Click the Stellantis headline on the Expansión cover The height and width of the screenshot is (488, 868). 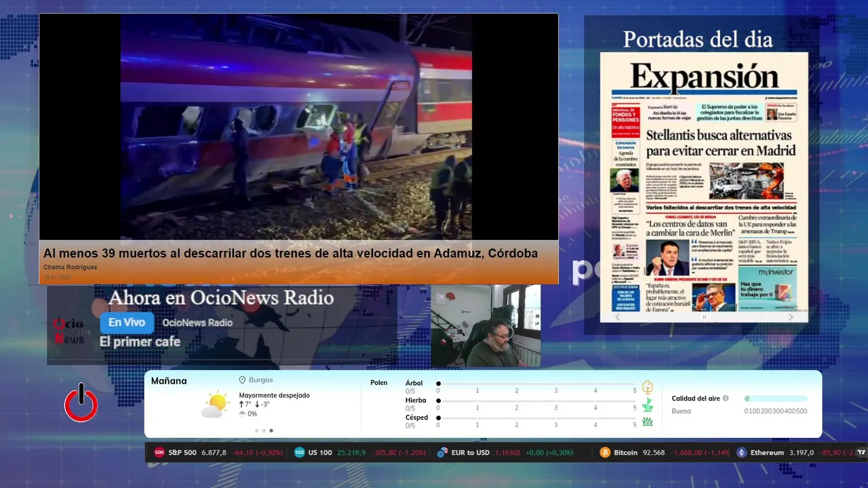(x=721, y=142)
